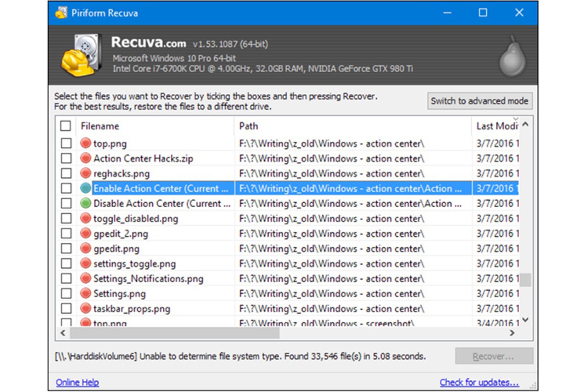Image resolution: width=588 pixels, height=392 pixels.
Task: Click the resize grip in window corner
Action: tap(533, 386)
